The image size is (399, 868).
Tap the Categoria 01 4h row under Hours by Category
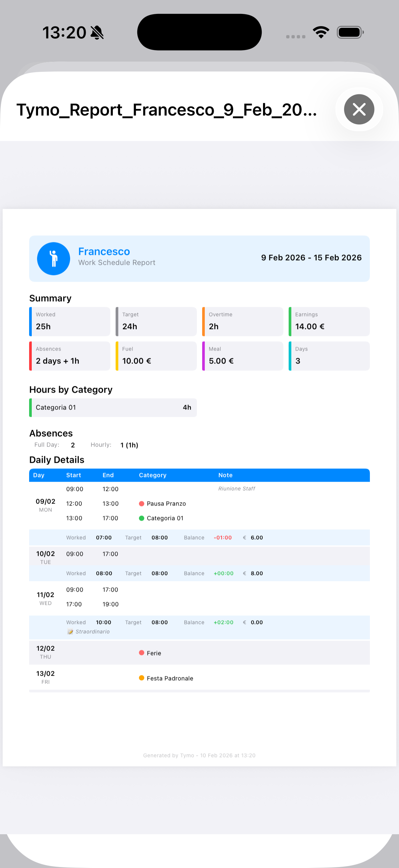pyautogui.click(x=113, y=408)
